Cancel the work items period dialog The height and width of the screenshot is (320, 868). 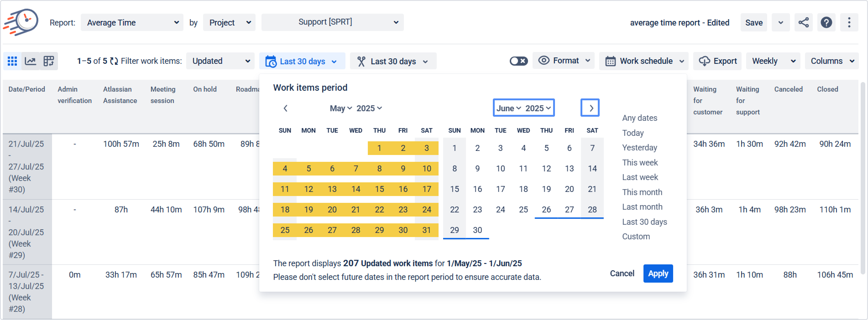[x=622, y=273]
